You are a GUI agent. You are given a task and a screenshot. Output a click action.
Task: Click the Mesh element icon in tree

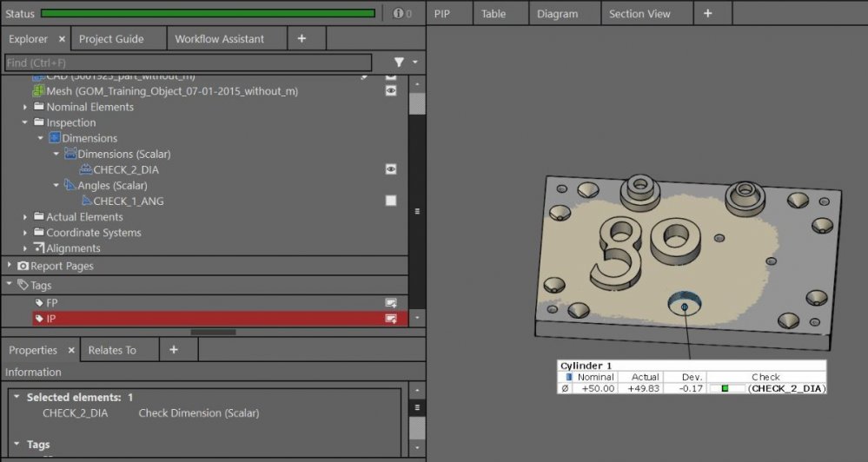click(x=38, y=91)
